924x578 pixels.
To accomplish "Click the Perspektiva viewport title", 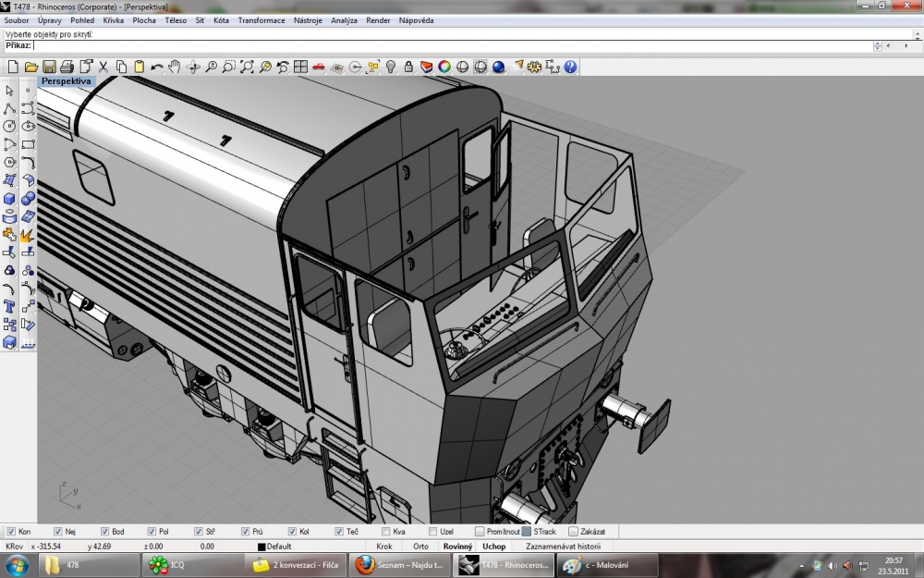I will [66, 81].
